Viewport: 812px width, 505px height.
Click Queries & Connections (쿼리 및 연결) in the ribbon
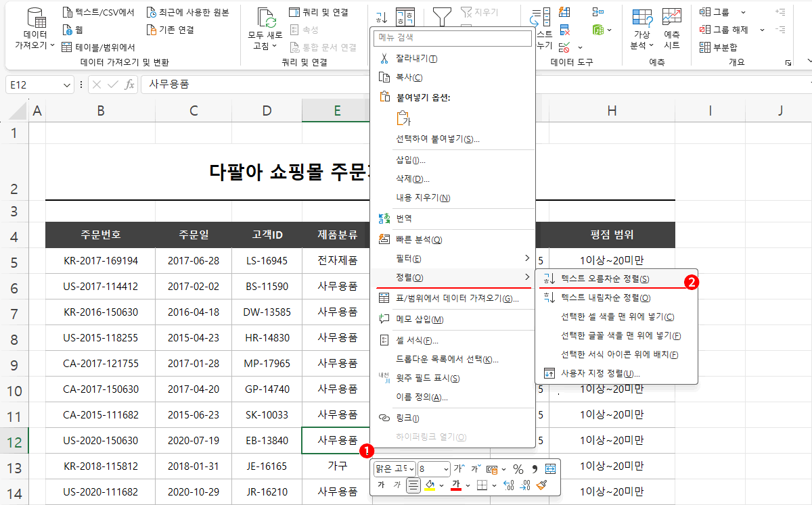pos(318,12)
